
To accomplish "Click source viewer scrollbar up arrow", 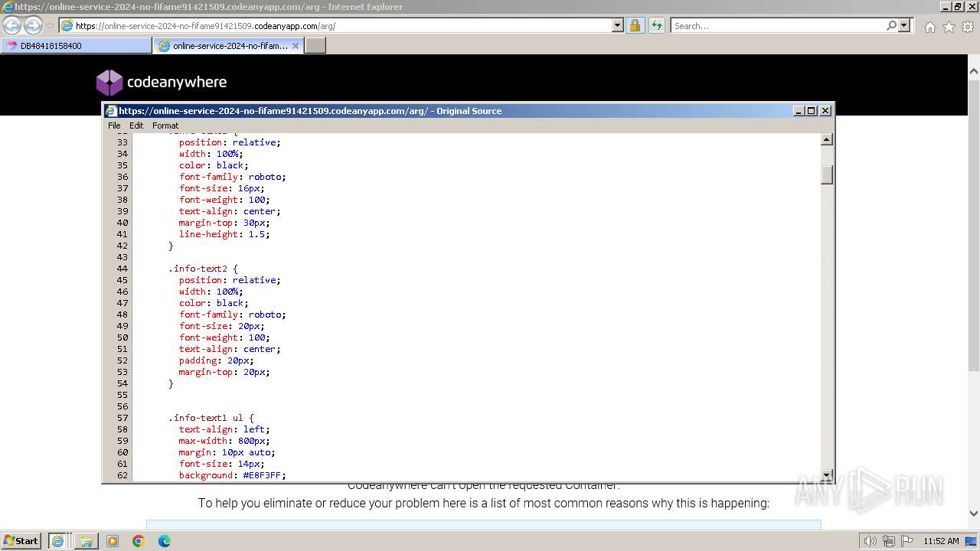I will (827, 139).
